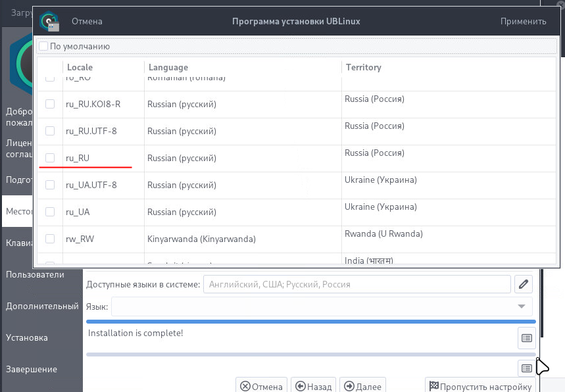
Task: Click the blue installation progress bar
Action: [x=311, y=322]
